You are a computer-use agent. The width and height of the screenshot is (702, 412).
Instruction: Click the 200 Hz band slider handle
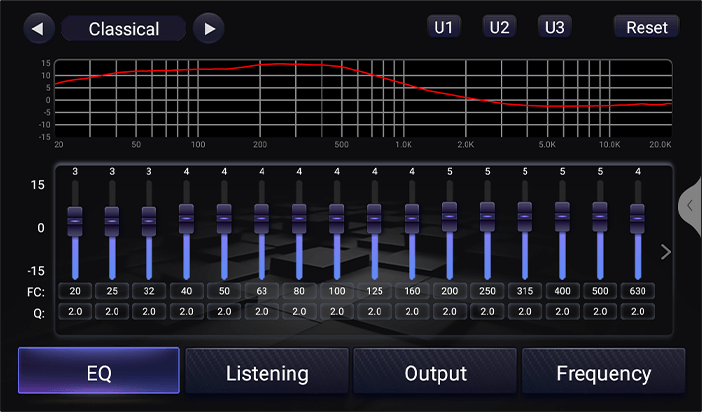(449, 217)
